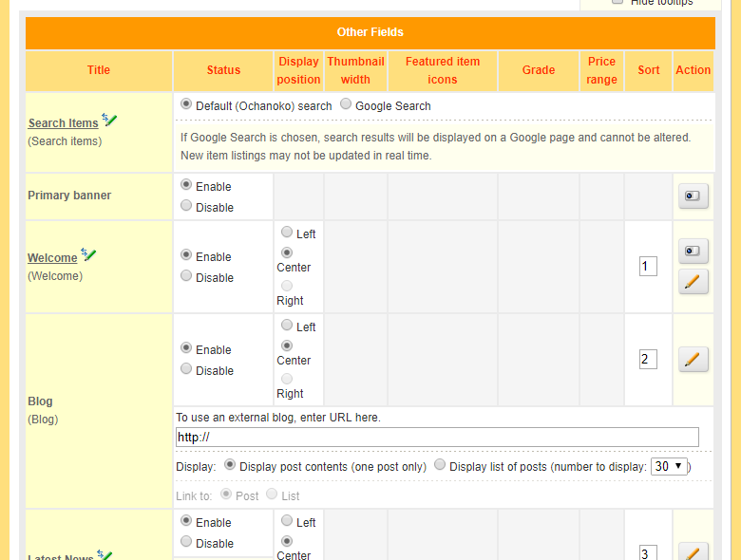Open the Search Items title link
The height and width of the screenshot is (560, 741).
point(63,123)
